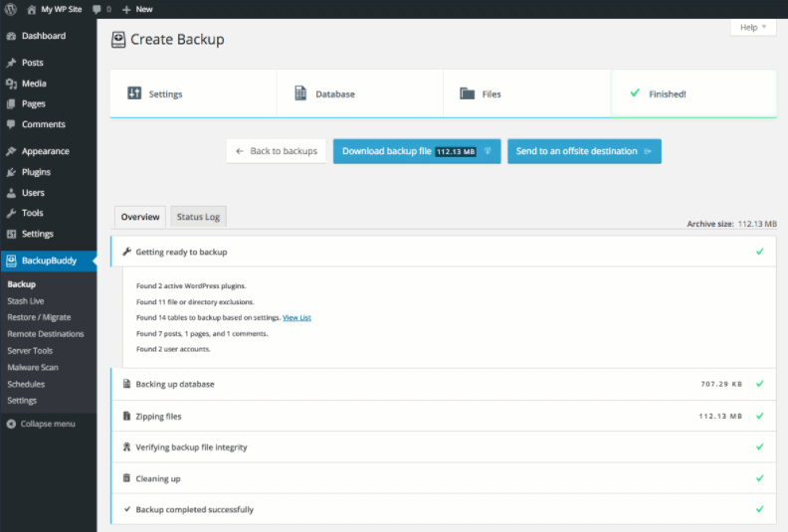This screenshot has height=532, width=788.
Task: Click the Create Backup heading icon
Action: (118, 40)
